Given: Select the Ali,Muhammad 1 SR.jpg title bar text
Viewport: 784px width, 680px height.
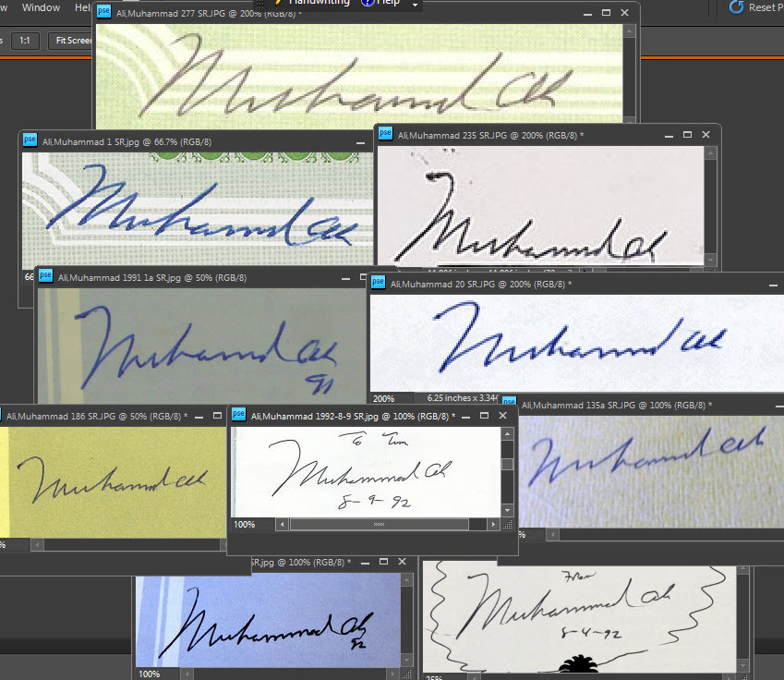Looking at the screenshot, I should [127, 142].
